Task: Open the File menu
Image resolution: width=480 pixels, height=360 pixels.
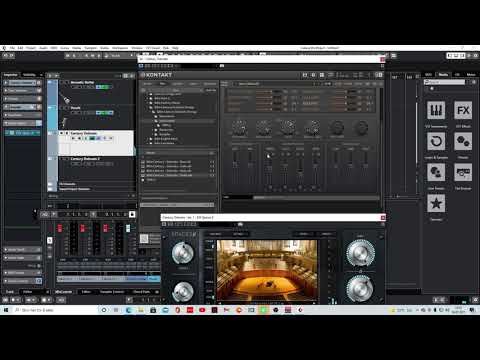Action: (12, 48)
